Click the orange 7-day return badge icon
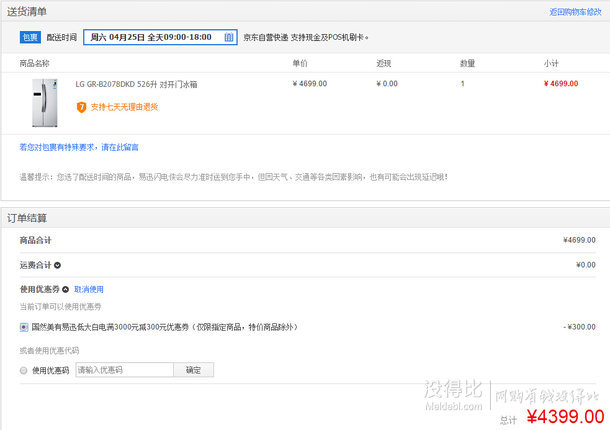The height and width of the screenshot is (430, 610). pyautogui.click(x=81, y=106)
